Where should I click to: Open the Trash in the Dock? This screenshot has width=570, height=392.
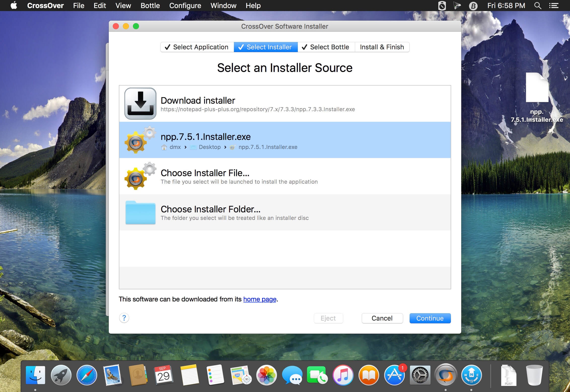534,375
